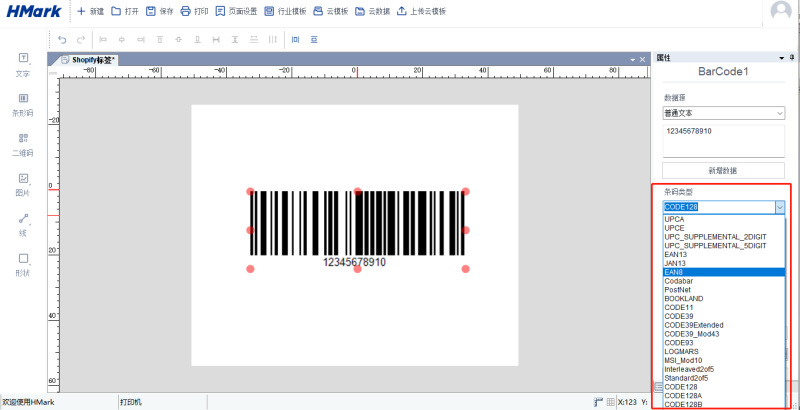The image size is (800, 410).
Task: Toggle the grid icon in status bar
Action: pyautogui.click(x=611, y=402)
